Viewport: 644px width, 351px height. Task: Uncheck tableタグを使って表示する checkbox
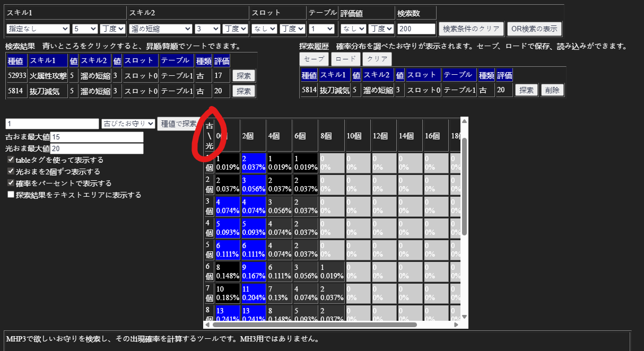11,160
